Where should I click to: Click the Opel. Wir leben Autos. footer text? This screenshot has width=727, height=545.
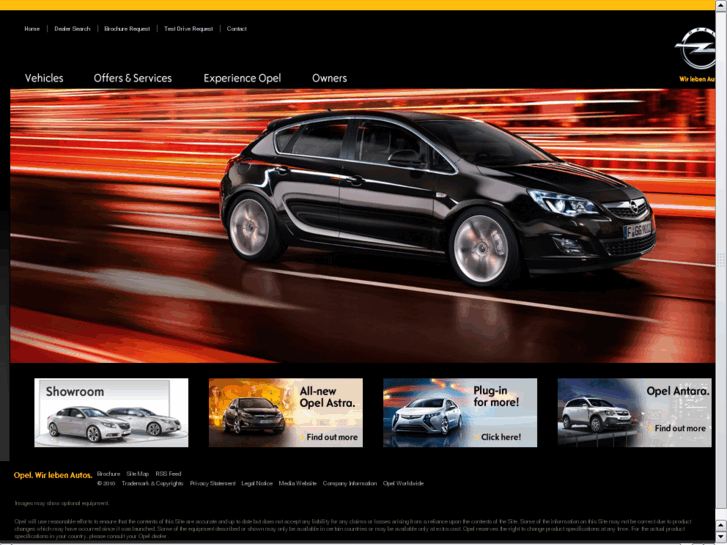[x=53, y=475]
